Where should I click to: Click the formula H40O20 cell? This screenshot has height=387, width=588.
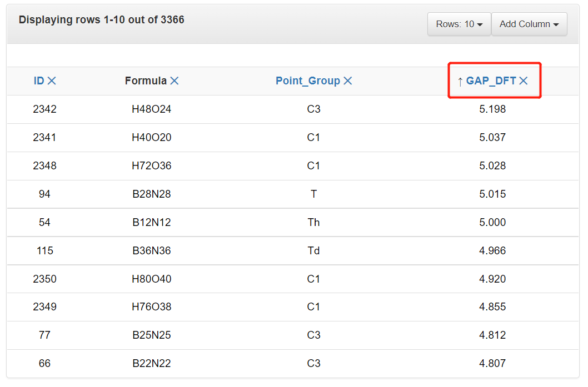coord(151,138)
